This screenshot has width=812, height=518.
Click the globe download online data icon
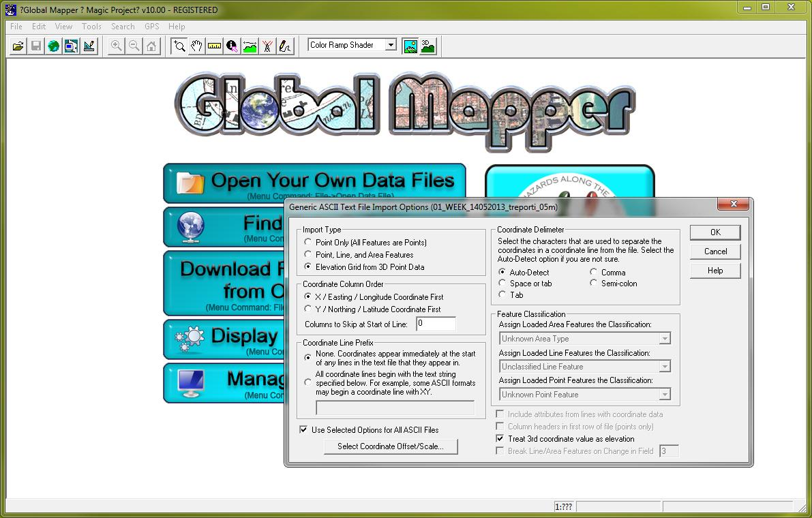[x=53, y=46]
